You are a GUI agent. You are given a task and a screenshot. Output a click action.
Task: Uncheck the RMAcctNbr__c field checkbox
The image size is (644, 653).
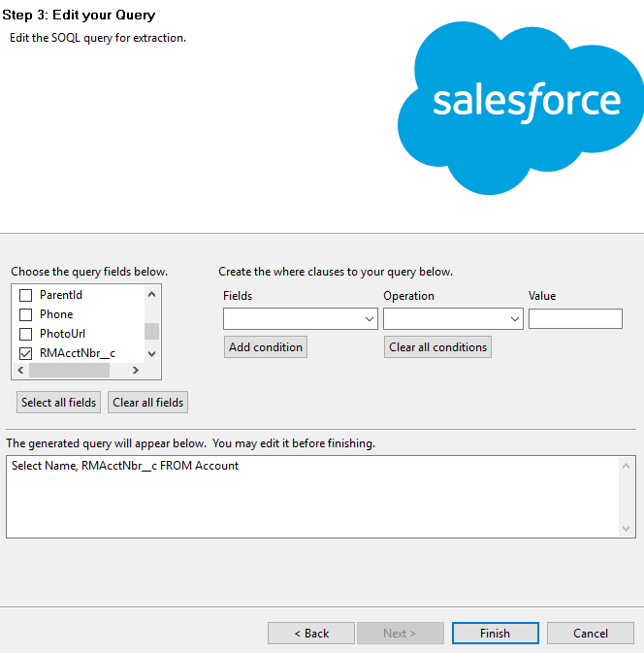(26, 353)
